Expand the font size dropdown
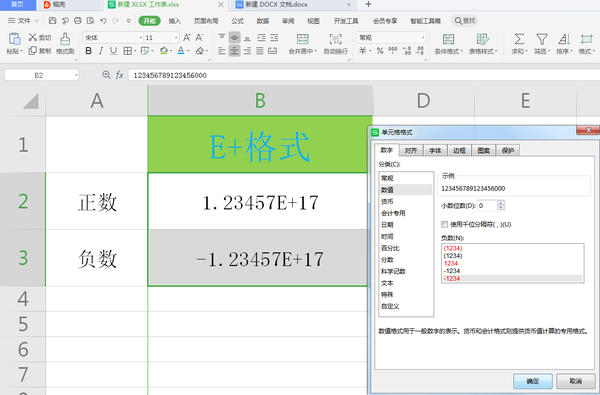This screenshot has width=600, height=395. click(176, 38)
